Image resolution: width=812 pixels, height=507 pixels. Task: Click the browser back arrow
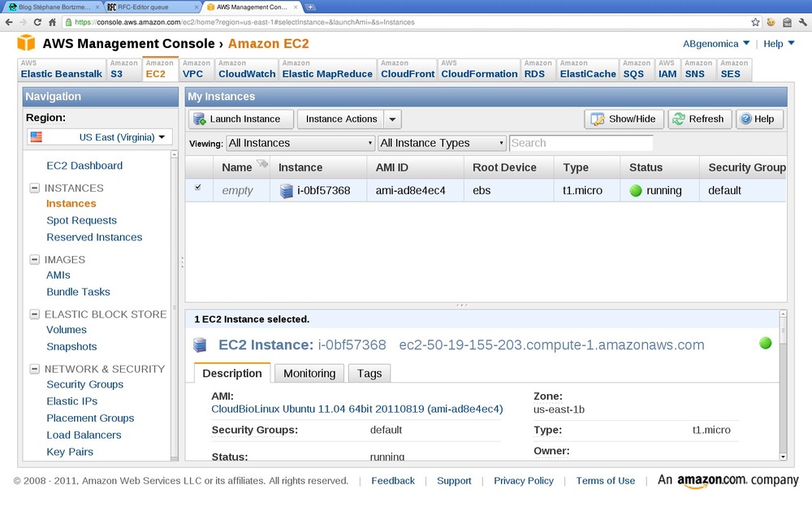tap(9, 22)
